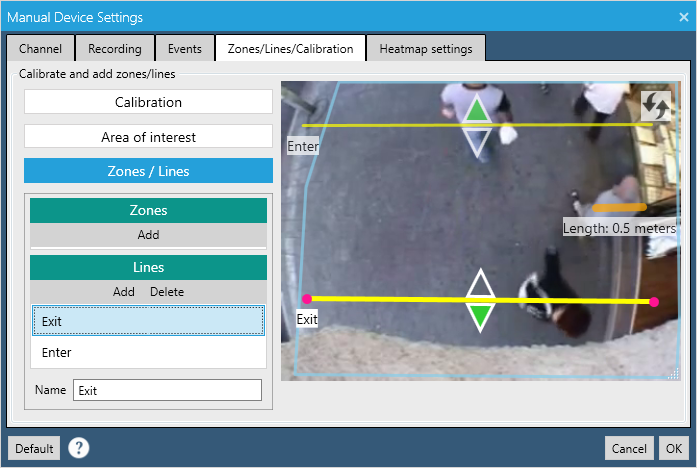
Task: Close the Manual Device Settings dialog
Action: coord(684,17)
